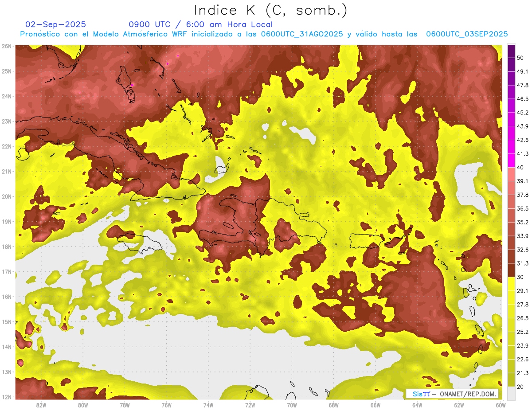Click the color scale value 39.1

[x=522, y=181]
